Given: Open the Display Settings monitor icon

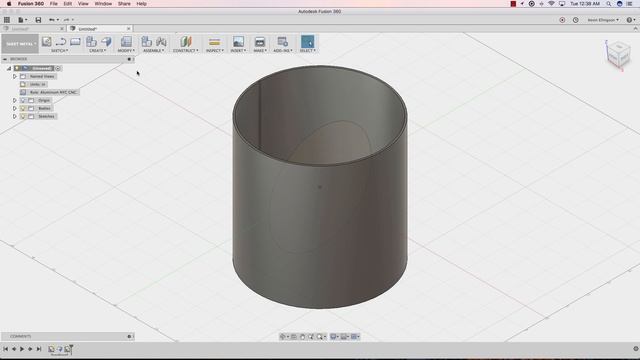Looking at the screenshot, I should [334, 336].
